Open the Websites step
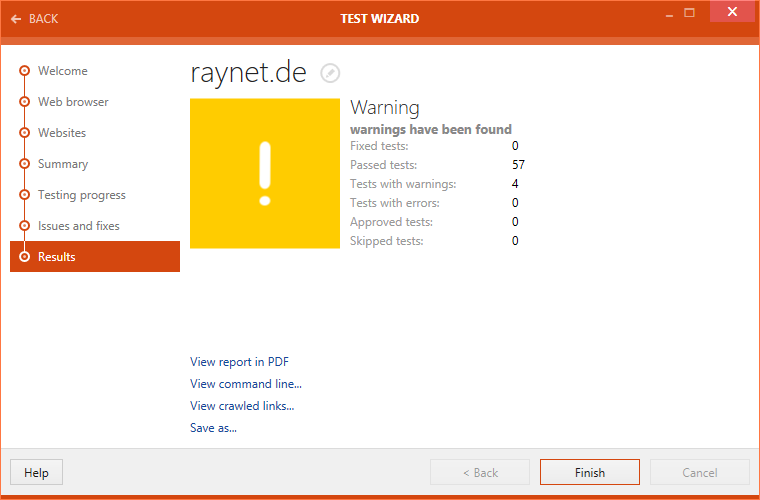Image resolution: width=760 pixels, height=500 pixels. pos(62,133)
